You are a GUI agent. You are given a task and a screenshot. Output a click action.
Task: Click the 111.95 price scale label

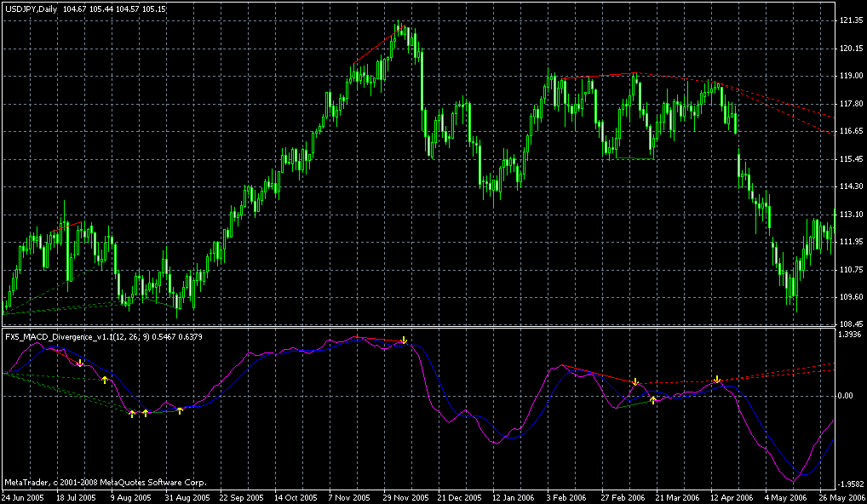point(851,242)
